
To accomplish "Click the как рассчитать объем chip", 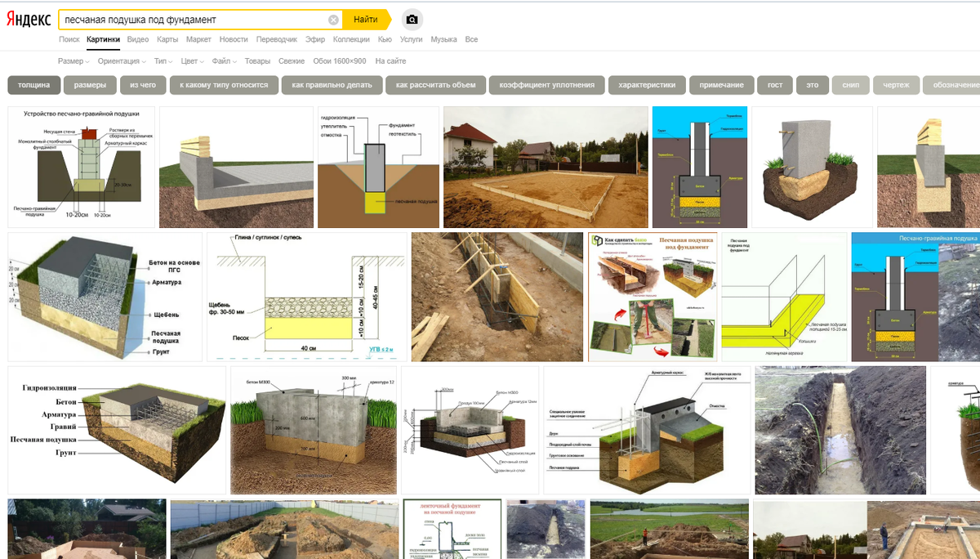I will pyautogui.click(x=435, y=85).
